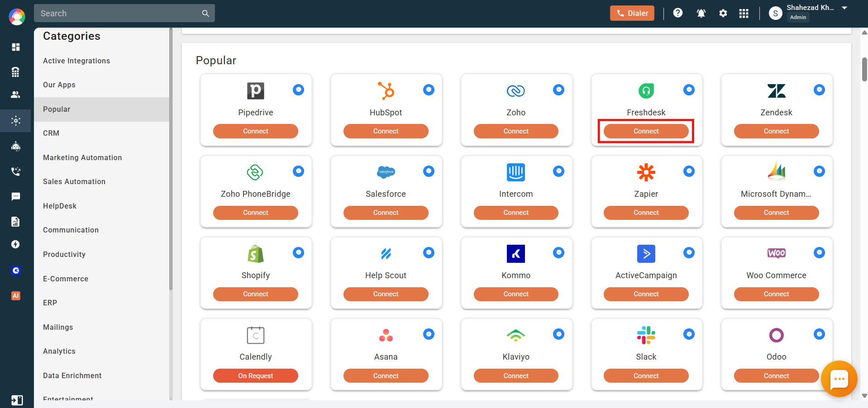Screen dimensions: 868x408
Task: Click the Zoho info icon
Action: 559,90
